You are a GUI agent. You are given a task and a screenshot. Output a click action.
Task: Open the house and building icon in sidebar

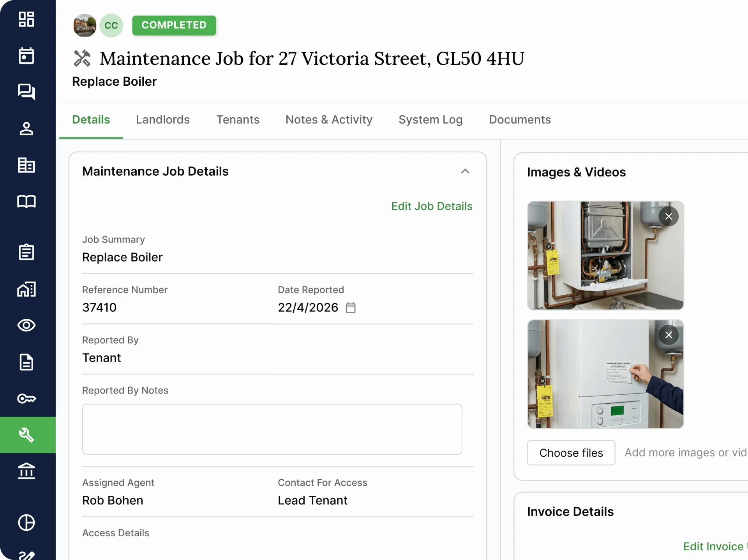pos(26,289)
